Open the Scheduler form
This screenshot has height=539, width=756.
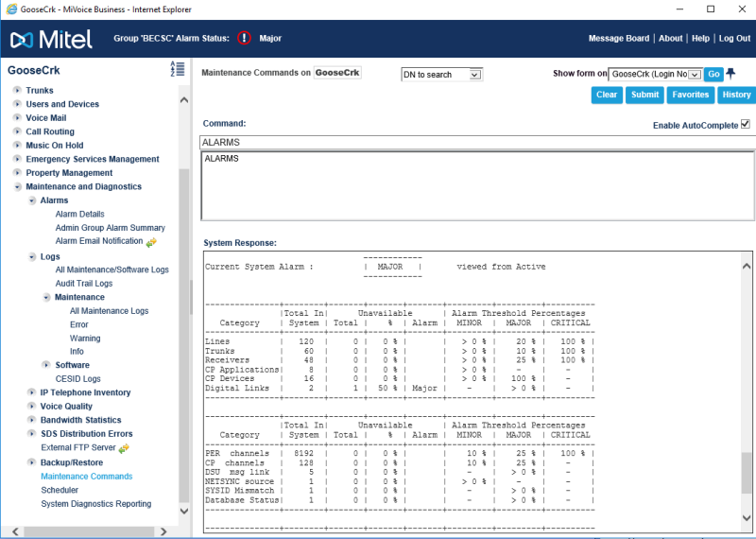pyautogui.click(x=60, y=490)
